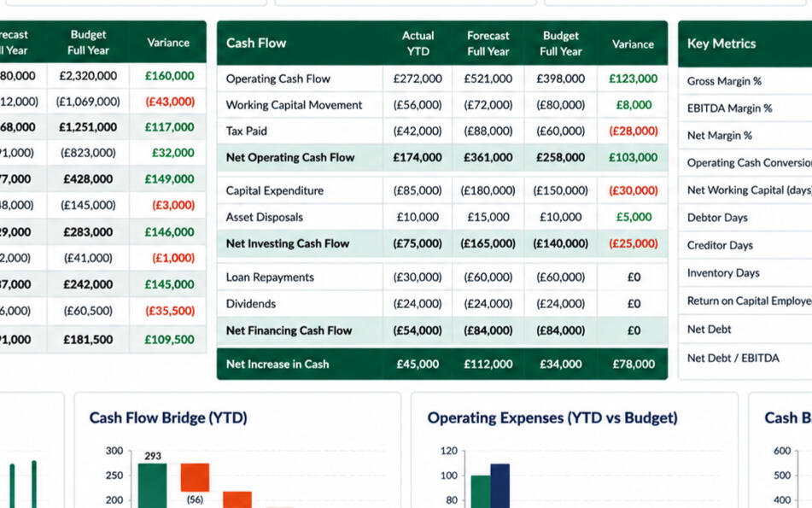
Task: Select the £181,500 budget total
Action: point(88,340)
